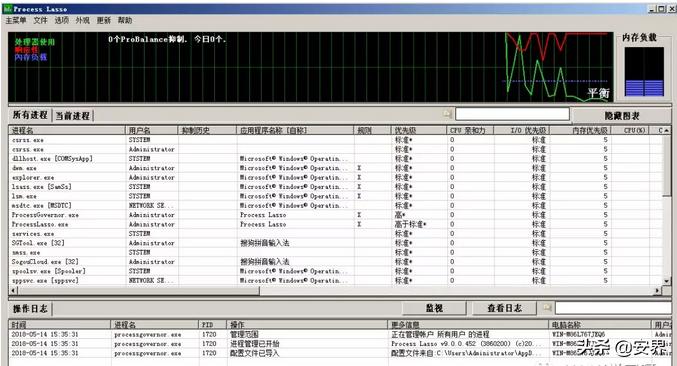This screenshot has width=677, height=366.
Task: Sort log by 更多信息 column header
Action: [468, 325]
